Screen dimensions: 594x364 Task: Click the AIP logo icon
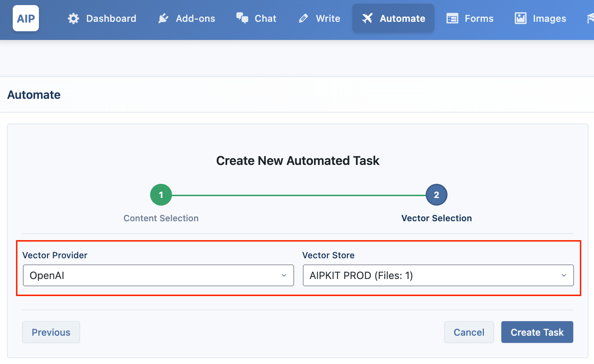click(26, 18)
